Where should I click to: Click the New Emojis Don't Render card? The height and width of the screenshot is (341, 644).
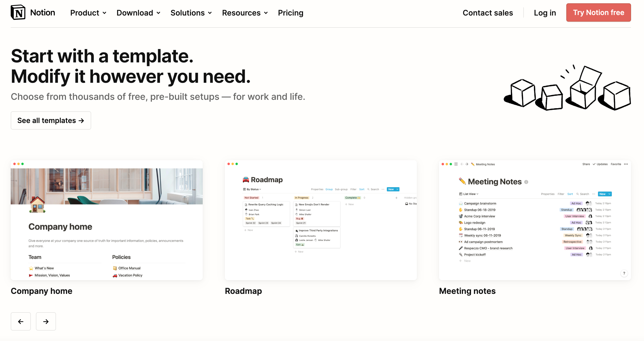pyautogui.click(x=317, y=214)
